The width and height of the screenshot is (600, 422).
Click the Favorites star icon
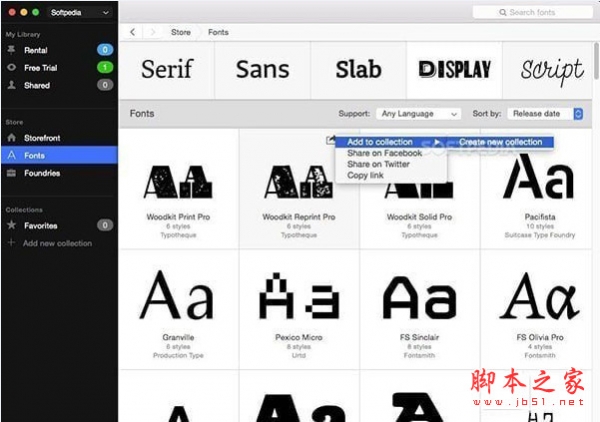click(x=11, y=225)
